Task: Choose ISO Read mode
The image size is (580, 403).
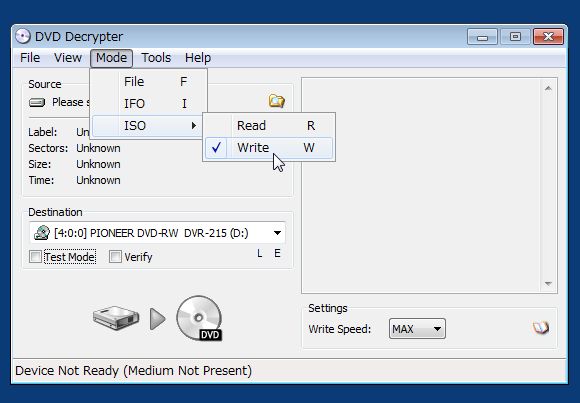Action: 269,125
